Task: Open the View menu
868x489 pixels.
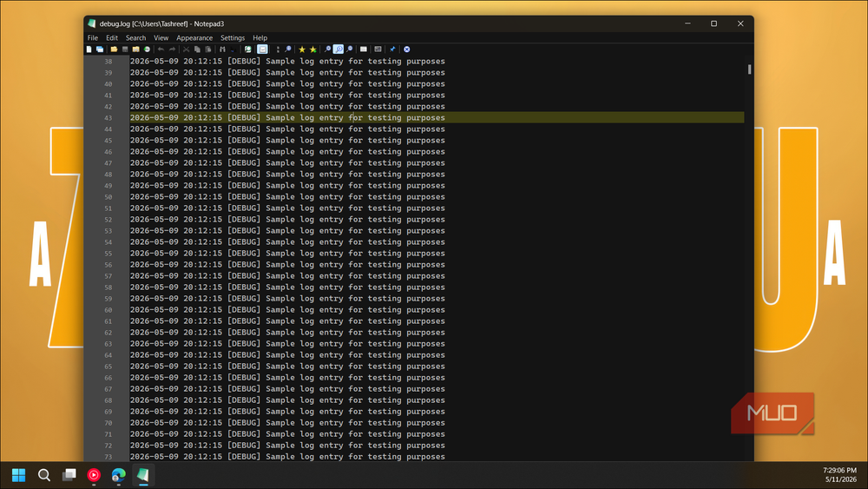Action: point(161,37)
